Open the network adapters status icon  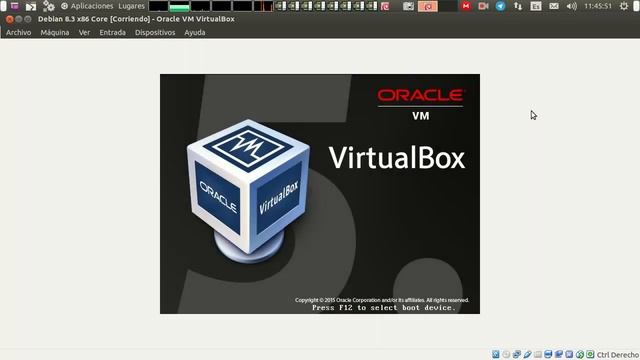coord(517,354)
